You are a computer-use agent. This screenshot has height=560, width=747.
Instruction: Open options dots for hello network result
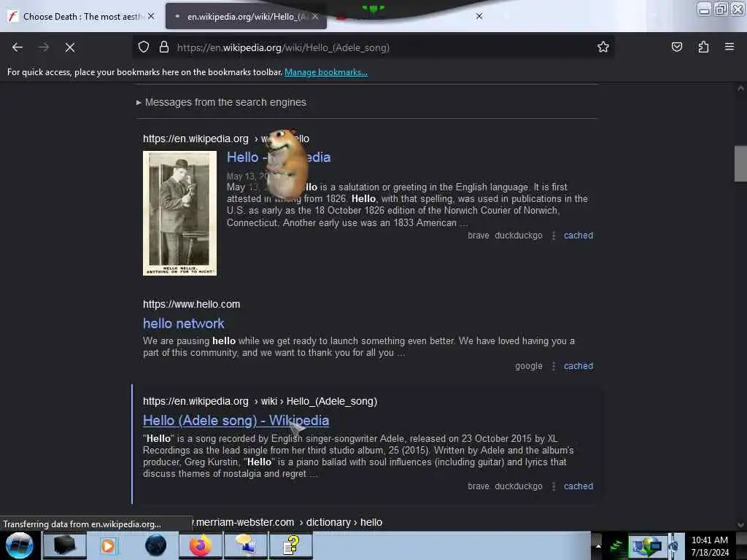(554, 366)
